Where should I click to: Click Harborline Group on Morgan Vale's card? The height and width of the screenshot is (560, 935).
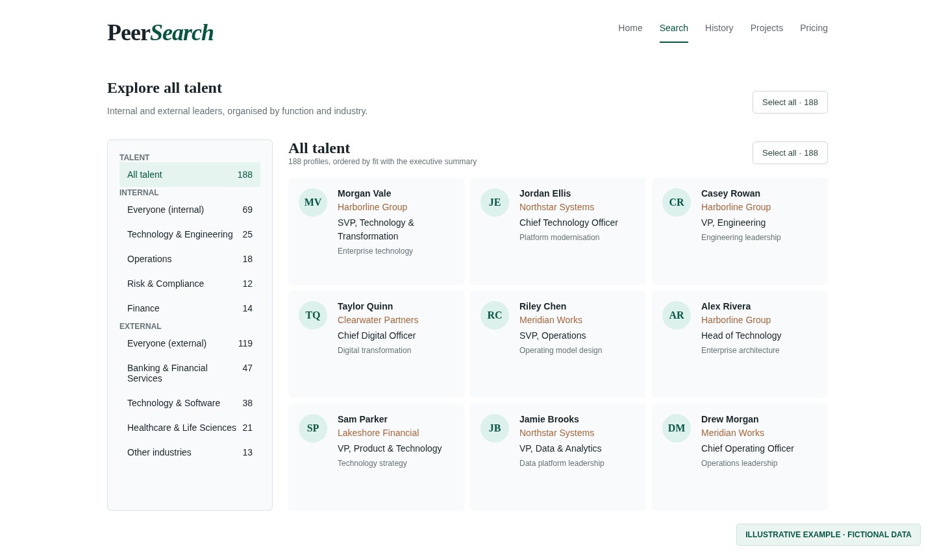click(372, 207)
